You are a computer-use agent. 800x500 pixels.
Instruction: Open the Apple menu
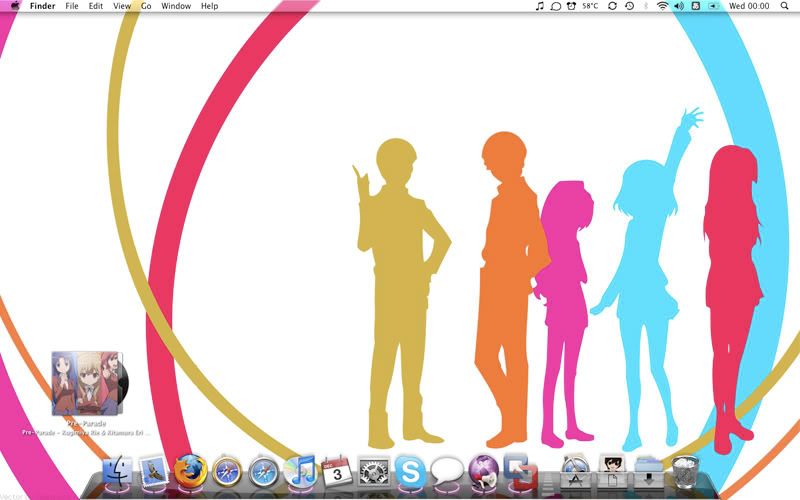point(15,6)
